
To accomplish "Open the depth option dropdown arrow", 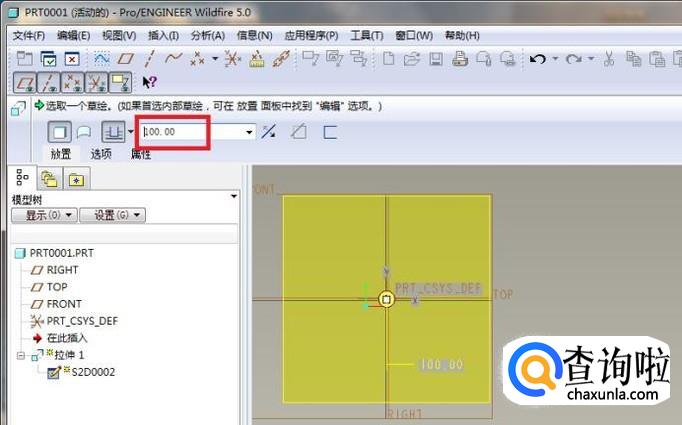I will (130, 131).
